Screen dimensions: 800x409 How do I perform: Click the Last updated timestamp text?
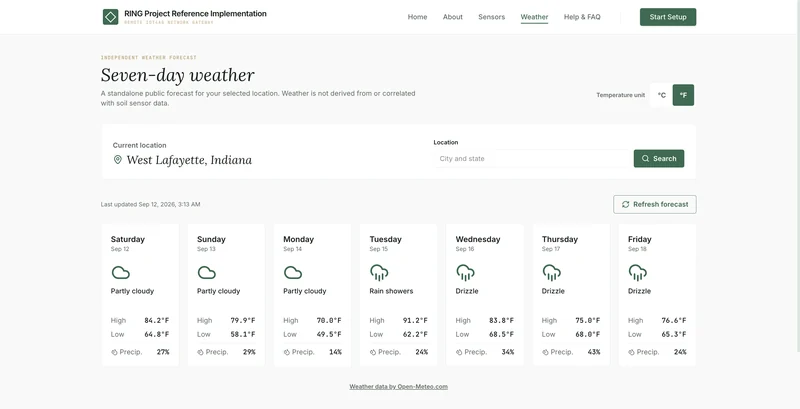coord(151,204)
